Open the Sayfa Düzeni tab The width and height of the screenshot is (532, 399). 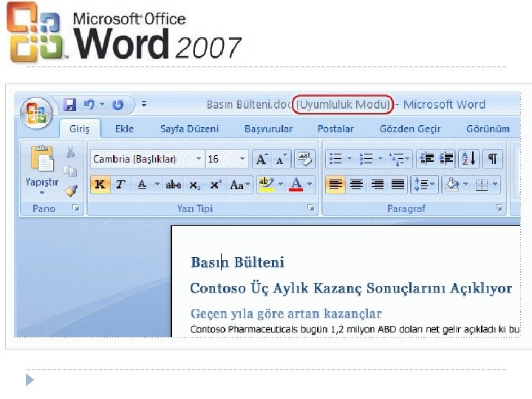tap(189, 129)
